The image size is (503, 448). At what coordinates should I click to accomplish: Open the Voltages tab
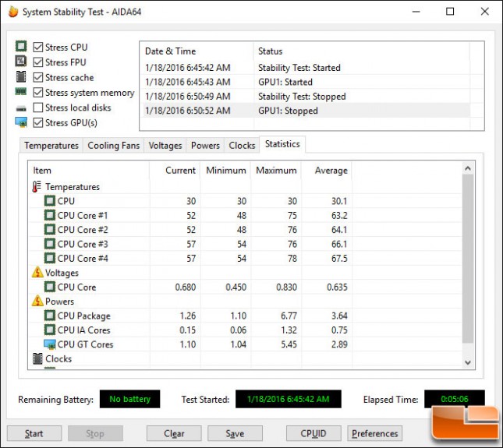click(165, 146)
